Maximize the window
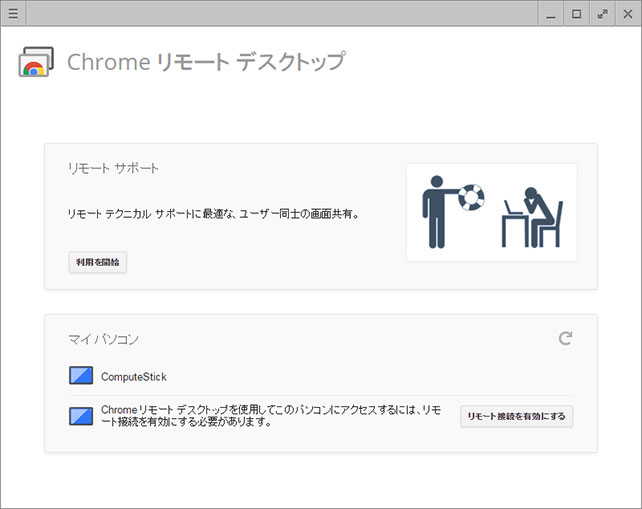Image resolution: width=642 pixels, height=509 pixels. pos(576,14)
